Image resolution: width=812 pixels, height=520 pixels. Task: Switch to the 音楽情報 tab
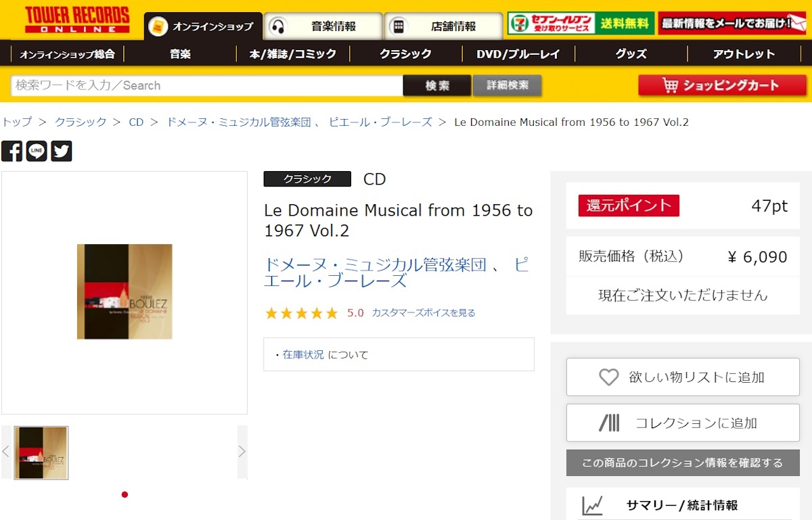[323, 26]
